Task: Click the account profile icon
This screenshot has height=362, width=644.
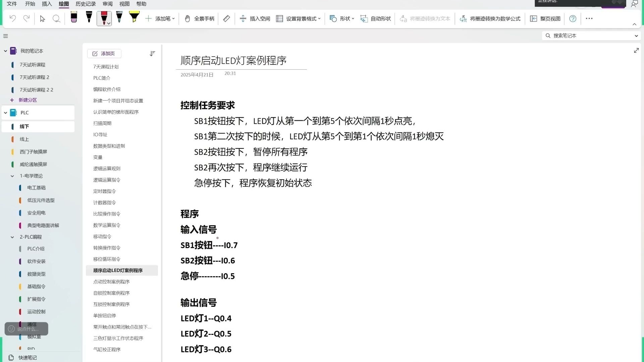Action: coord(634,4)
